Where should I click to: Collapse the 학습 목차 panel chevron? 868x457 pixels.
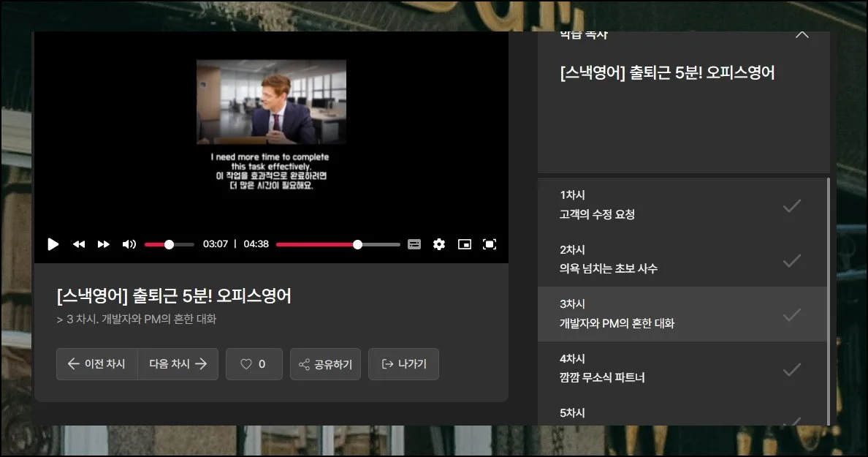pos(802,35)
